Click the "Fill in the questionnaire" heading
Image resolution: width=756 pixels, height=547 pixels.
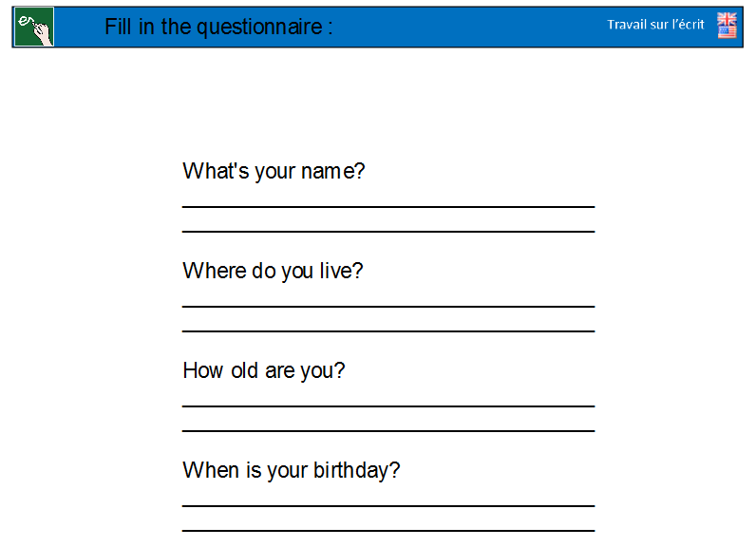tap(218, 27)
